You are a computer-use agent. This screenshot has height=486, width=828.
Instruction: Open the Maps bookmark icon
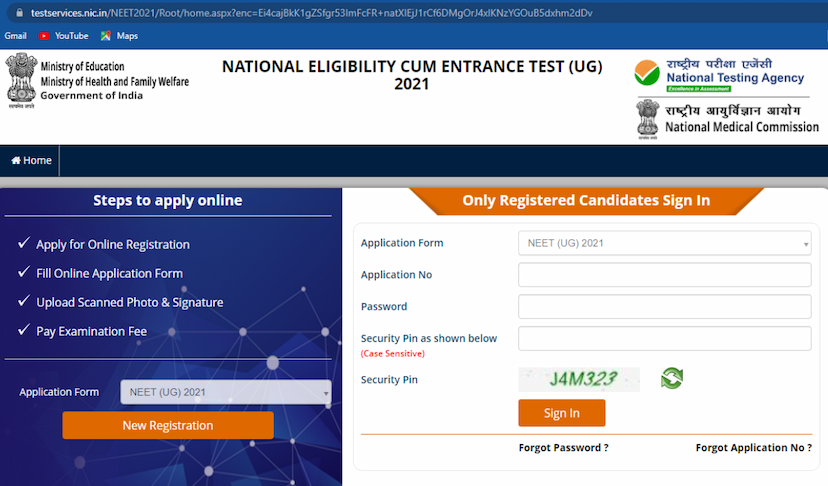(106, 36)
